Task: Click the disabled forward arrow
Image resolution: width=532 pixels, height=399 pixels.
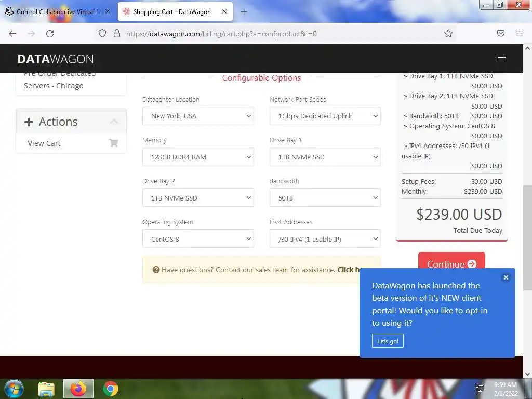Action: [x=31, y=34]
